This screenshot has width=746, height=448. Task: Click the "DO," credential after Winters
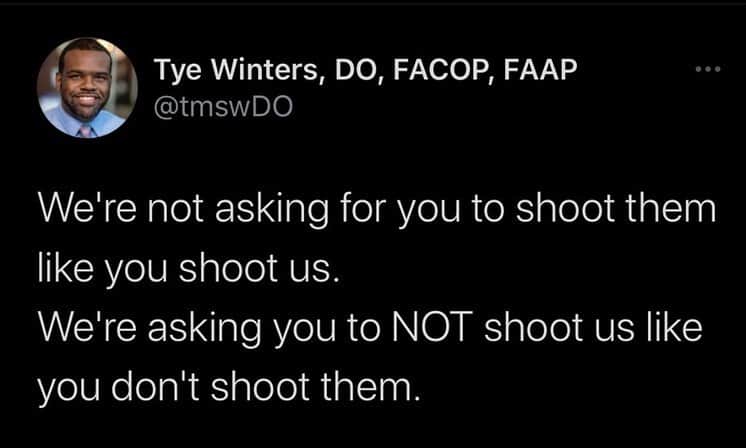pos(356,70)
